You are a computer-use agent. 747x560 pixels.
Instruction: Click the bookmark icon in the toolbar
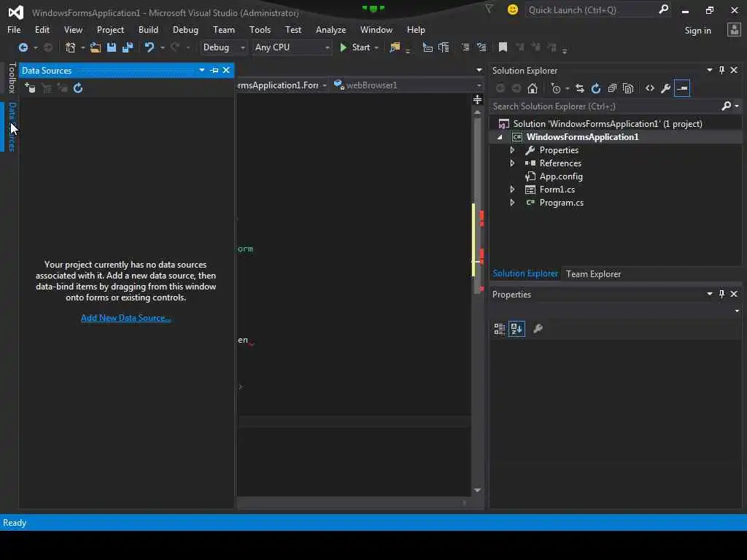click(x=503, y=47)
